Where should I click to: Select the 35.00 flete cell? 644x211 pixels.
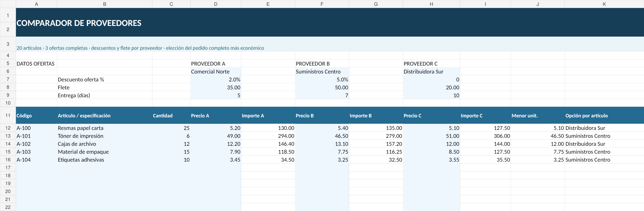pos(216,87)
